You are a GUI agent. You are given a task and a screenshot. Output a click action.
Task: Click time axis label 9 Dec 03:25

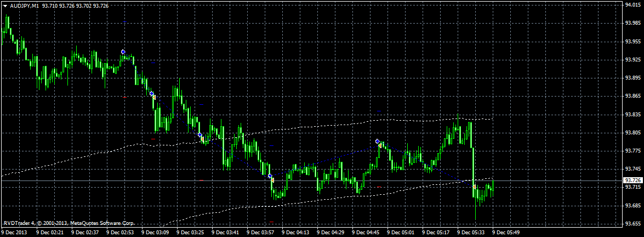[191, 233]
